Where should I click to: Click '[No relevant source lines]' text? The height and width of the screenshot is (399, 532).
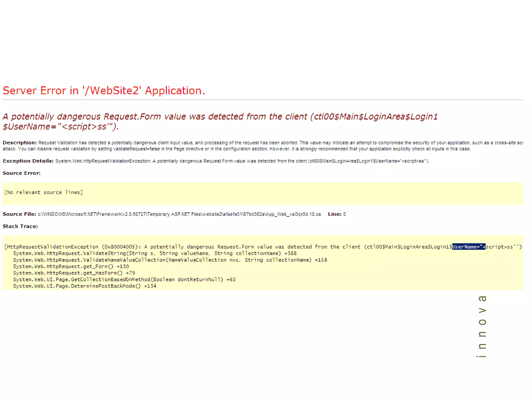coord(43,192)
